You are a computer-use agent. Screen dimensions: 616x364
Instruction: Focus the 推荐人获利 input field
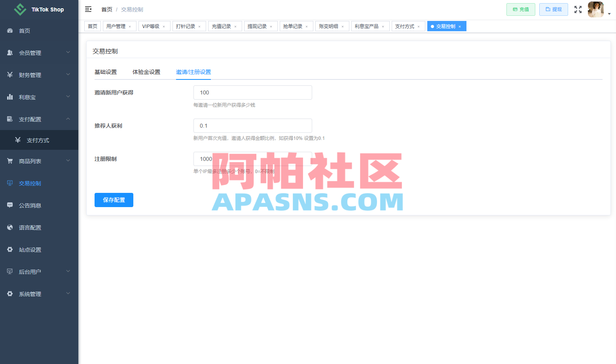(253, 126)
